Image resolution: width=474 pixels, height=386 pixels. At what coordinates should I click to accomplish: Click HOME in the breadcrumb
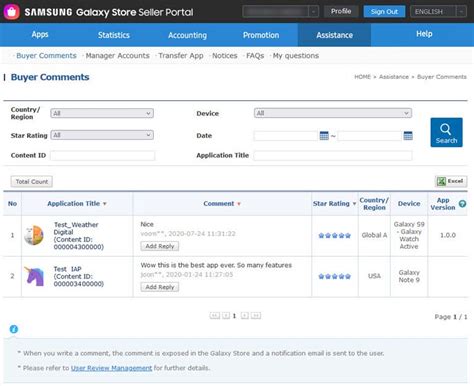[x=362, y=77]
